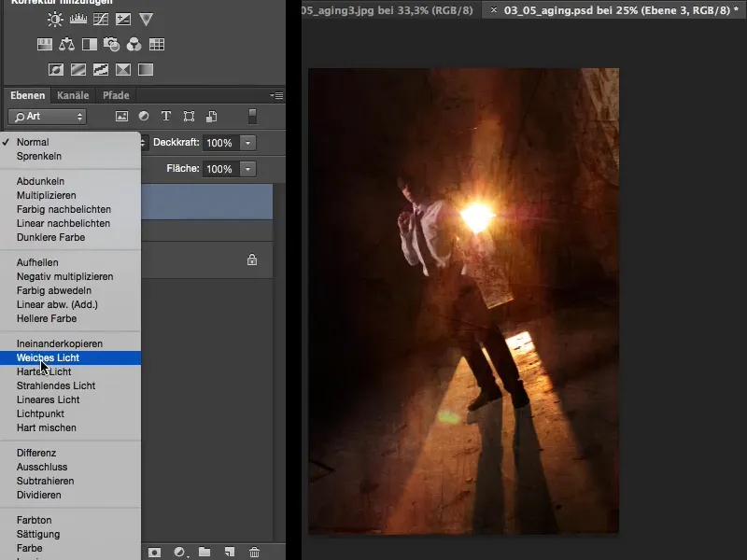Add a Gradient Map adjustment layer
The height and width of the screenshot is (560, 747).
[147, 68]
